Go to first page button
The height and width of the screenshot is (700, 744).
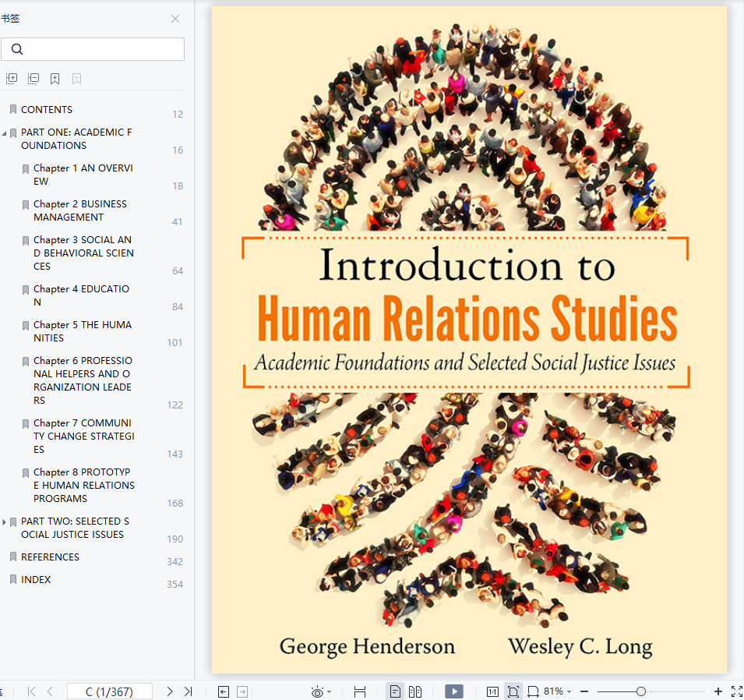(31, 691)
